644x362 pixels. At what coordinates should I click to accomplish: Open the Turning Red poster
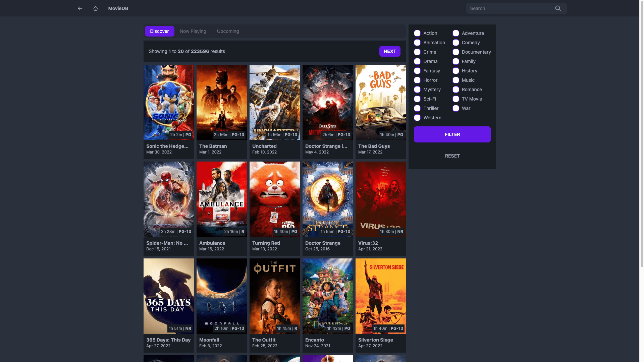click(x=275, y=199)
